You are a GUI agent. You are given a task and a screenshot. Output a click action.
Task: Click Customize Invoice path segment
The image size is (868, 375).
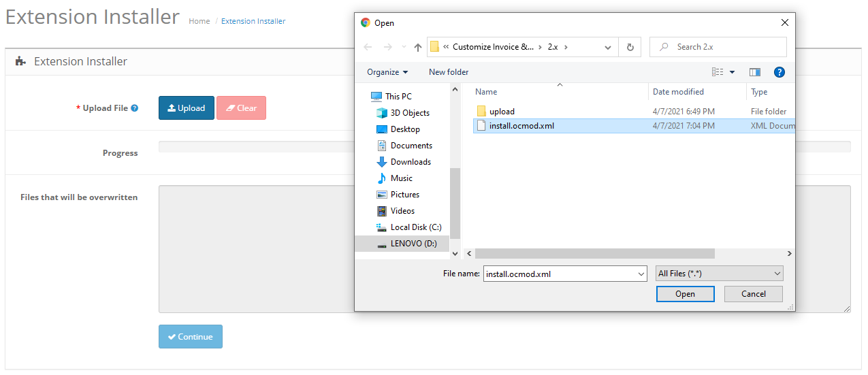coord(493,47)
